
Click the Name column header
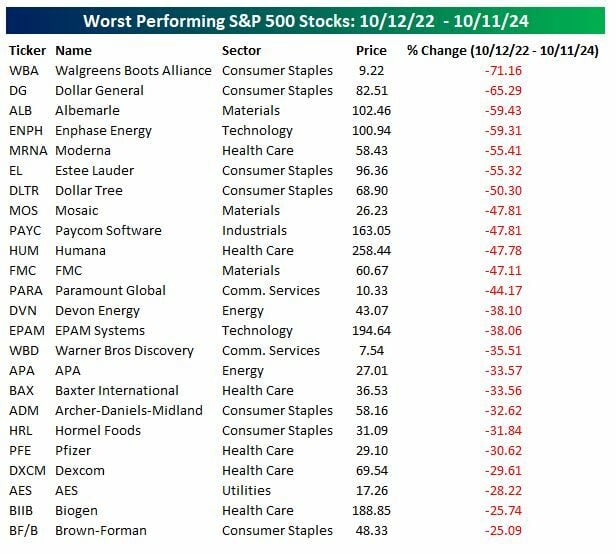click(x=73, y=50)
